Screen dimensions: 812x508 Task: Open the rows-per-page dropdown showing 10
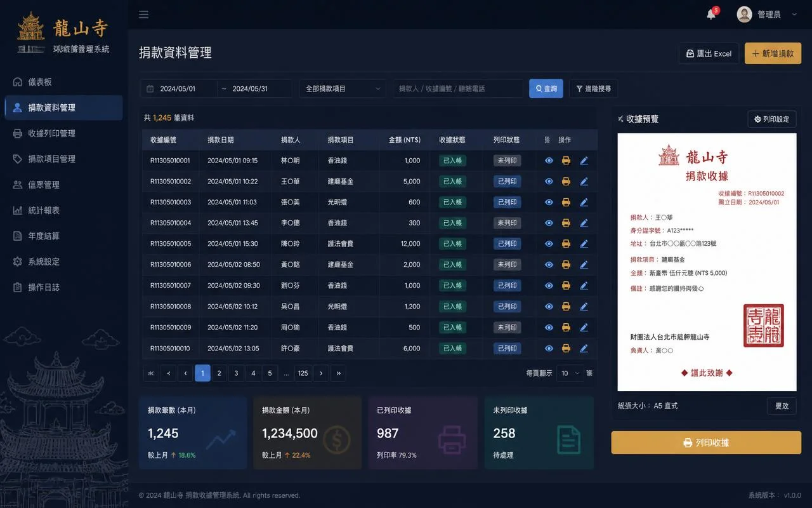[x=570, y=373]
